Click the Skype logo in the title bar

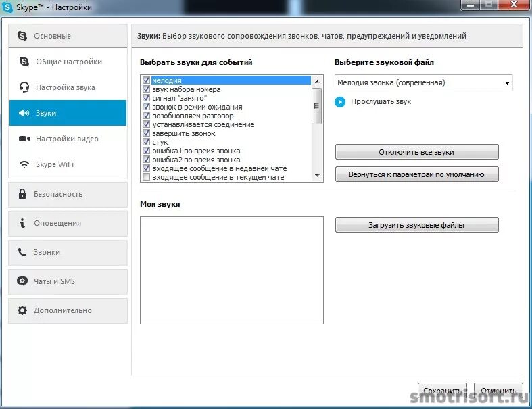[7, 7]
